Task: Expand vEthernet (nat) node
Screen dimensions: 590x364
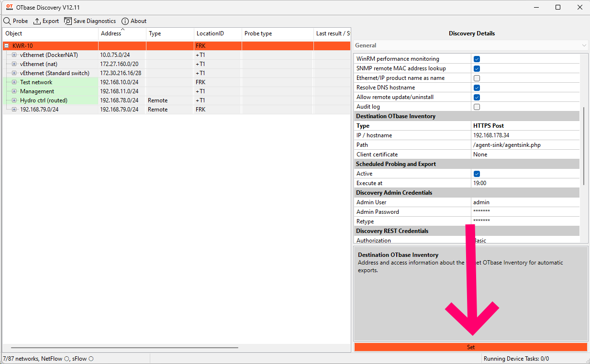Action: tap(14, 64)
